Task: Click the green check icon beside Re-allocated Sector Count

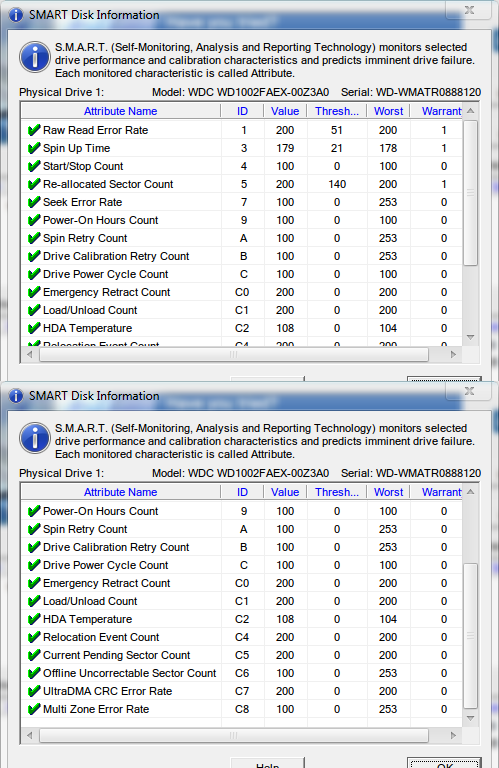Action: click(34, 184)
